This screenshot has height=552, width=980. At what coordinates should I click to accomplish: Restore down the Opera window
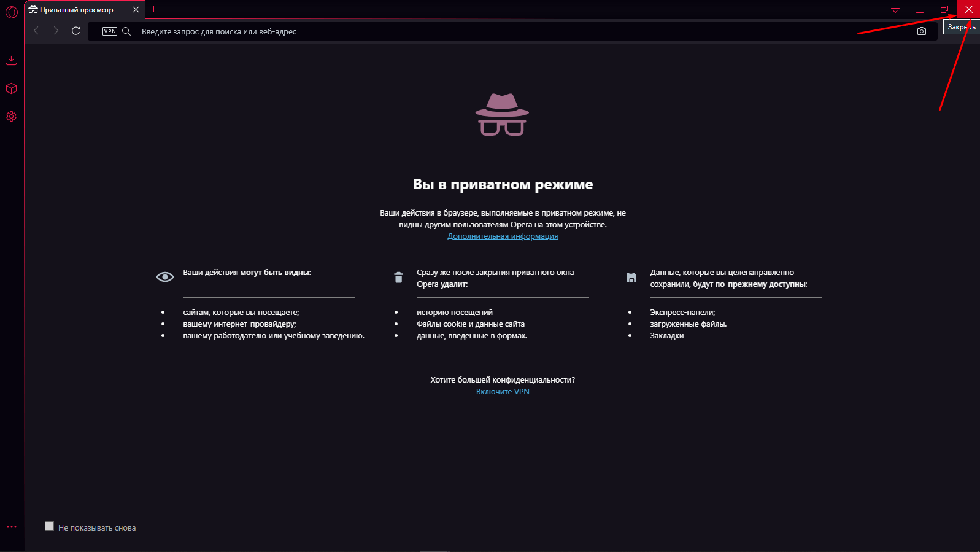point(944,9)
